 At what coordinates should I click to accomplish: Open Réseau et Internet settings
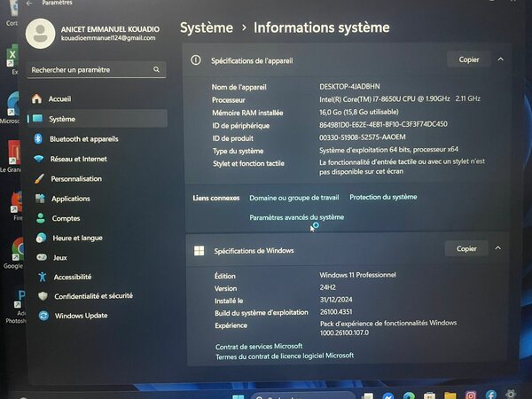pos(78,159)
